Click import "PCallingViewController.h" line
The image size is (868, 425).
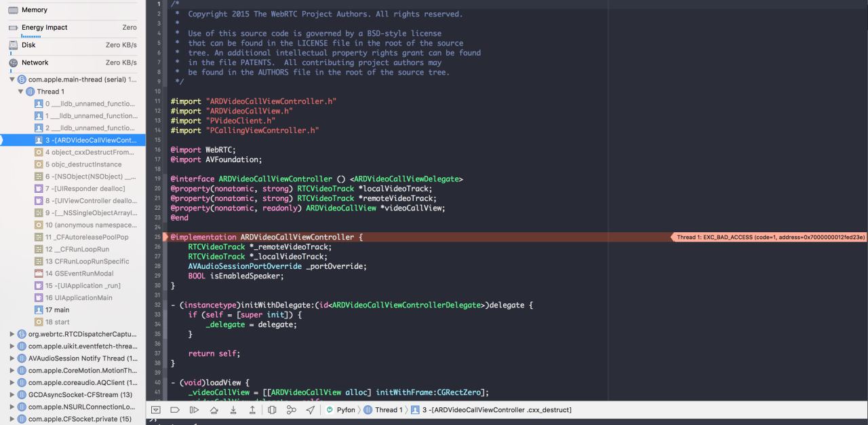[245, 130]
